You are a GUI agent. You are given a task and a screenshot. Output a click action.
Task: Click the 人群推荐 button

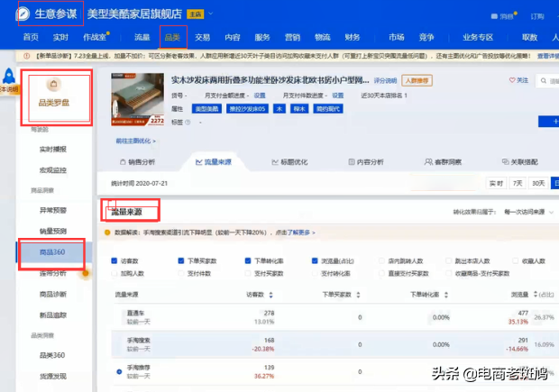[x=417, y=80]
